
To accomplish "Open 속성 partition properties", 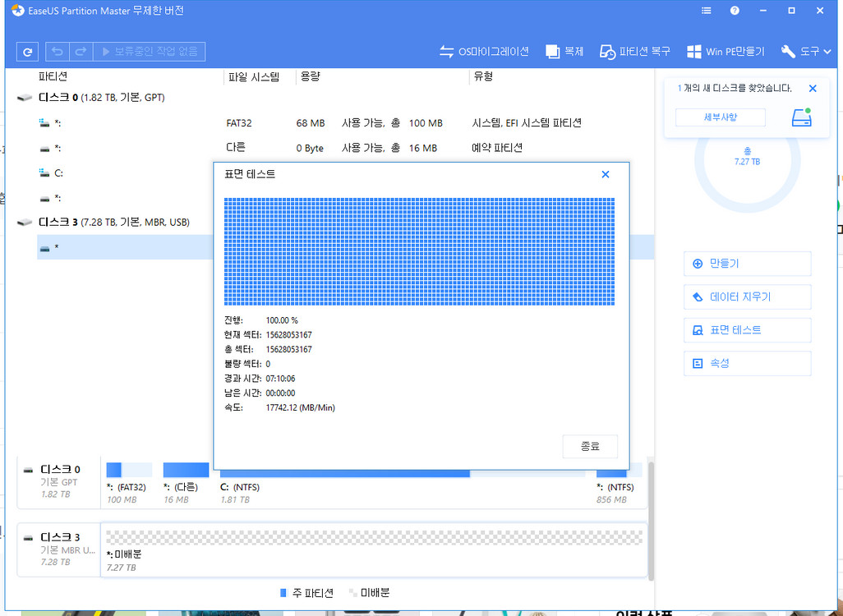I will [747, 363].
